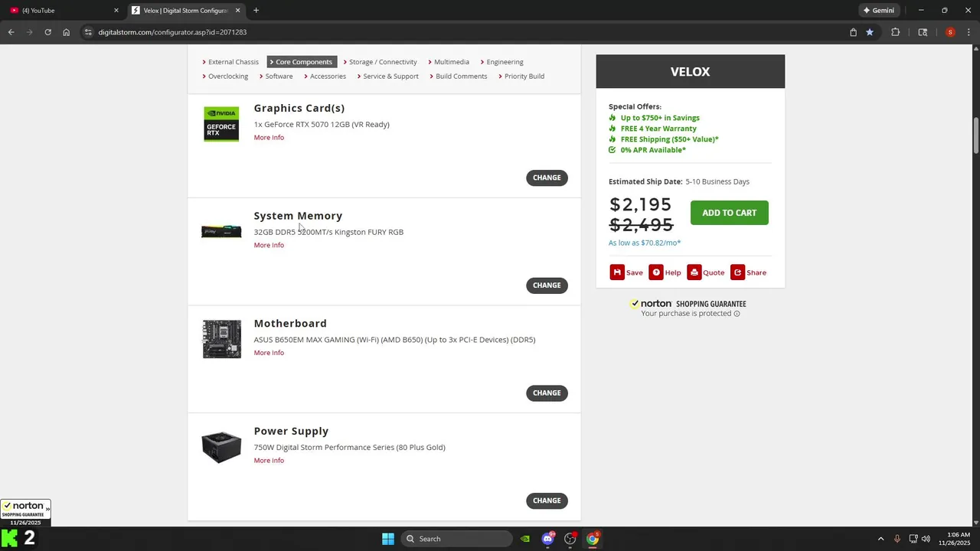Screen dimensions: 980x551
Task: Open Chrome icon in taskbar
Action: 593,539
